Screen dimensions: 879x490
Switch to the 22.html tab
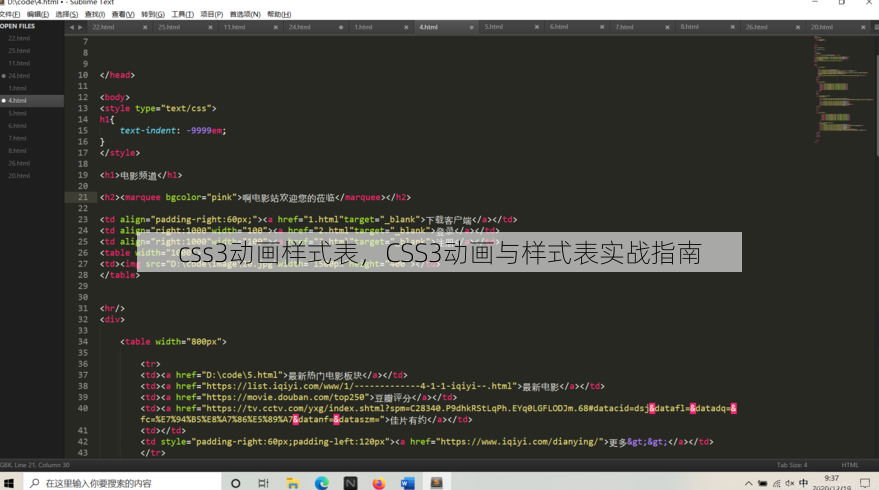pos(103,27)
